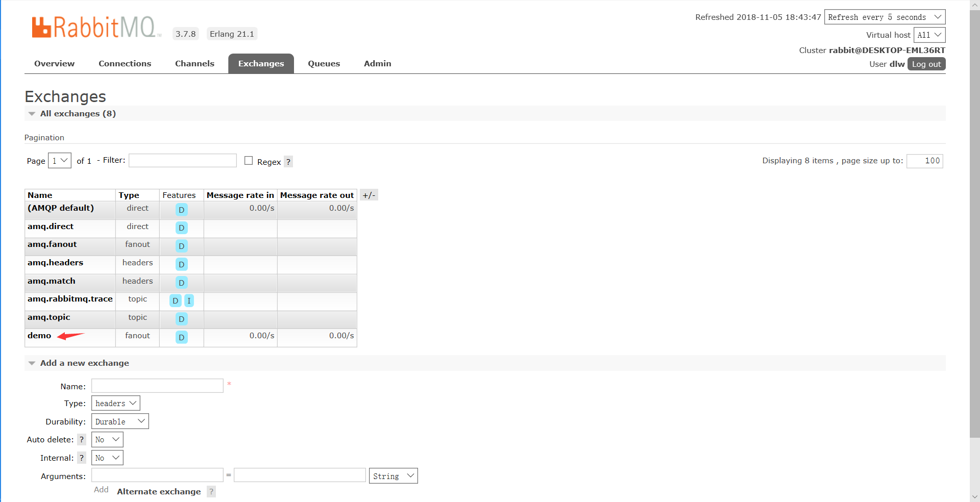Focus the Arguments key input field
980x502 pixels.
(157, 475)
